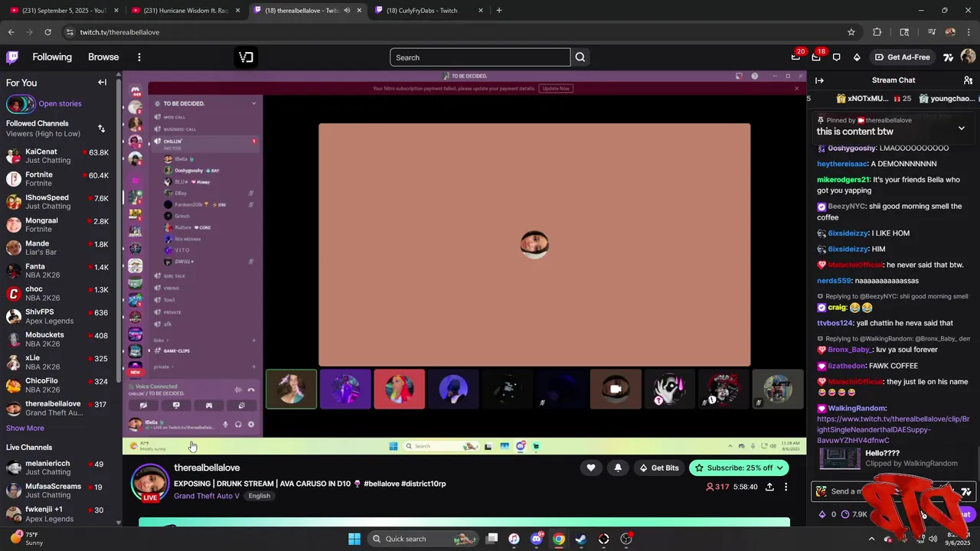Open the Twitch prime offers icon
The width and height of the screenshot is (980, 551).
(796, 57)
